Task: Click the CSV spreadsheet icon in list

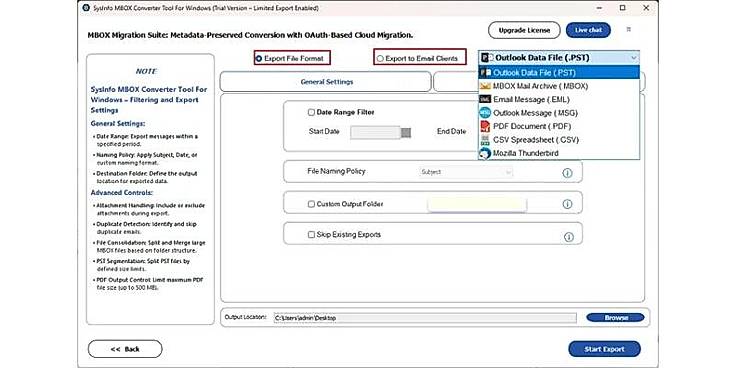Action: [x=485, y=140]
